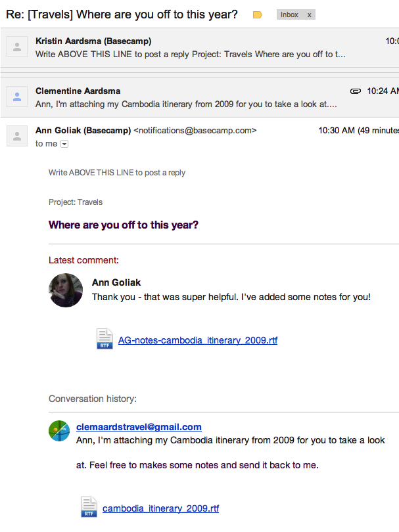
Task: Expand Kristin Aardsma's collapsed message
Action: [x=200, y=47]
